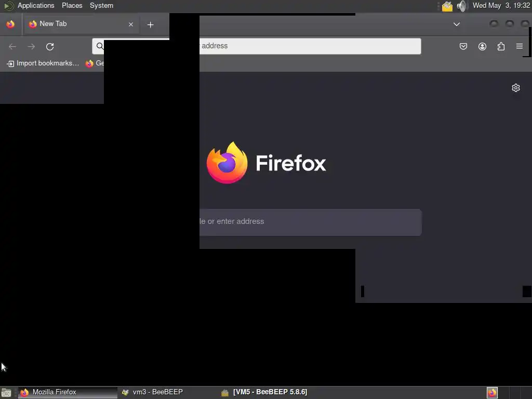
Task: Close the New Tab tab
Action: click(x=130, y=24)
